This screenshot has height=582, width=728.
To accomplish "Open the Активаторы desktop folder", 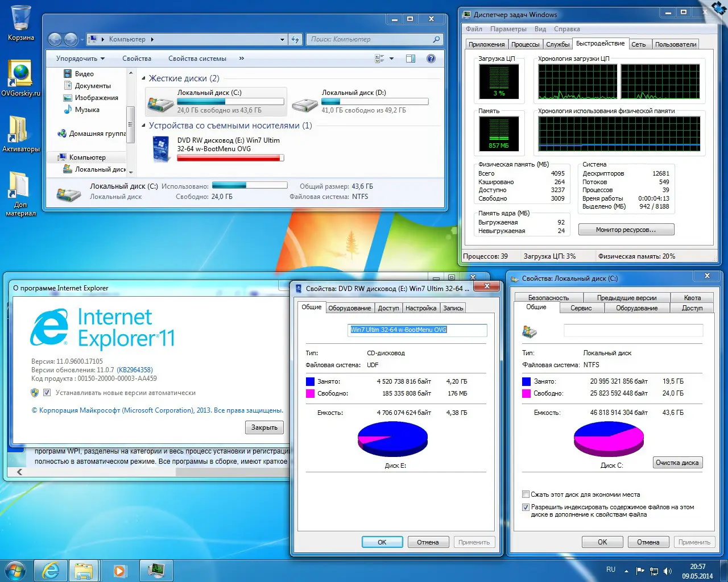I will tap(21, 134).
